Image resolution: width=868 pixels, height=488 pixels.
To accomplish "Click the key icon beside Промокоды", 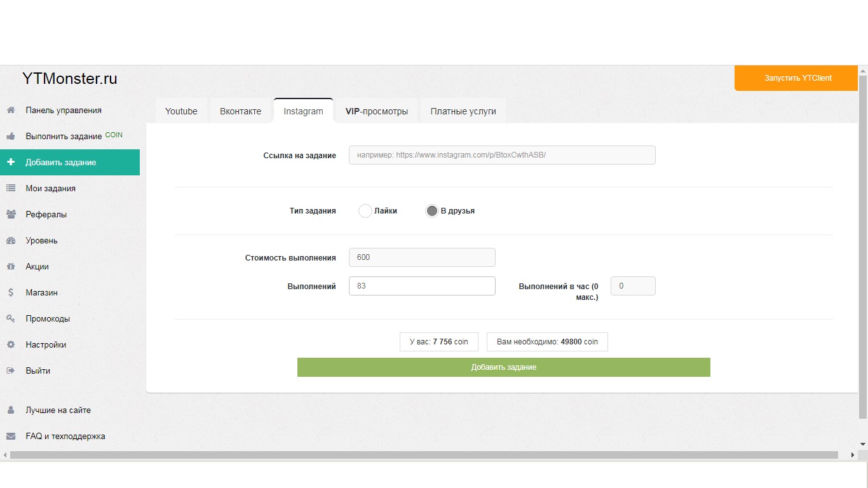I will point(11,319).
